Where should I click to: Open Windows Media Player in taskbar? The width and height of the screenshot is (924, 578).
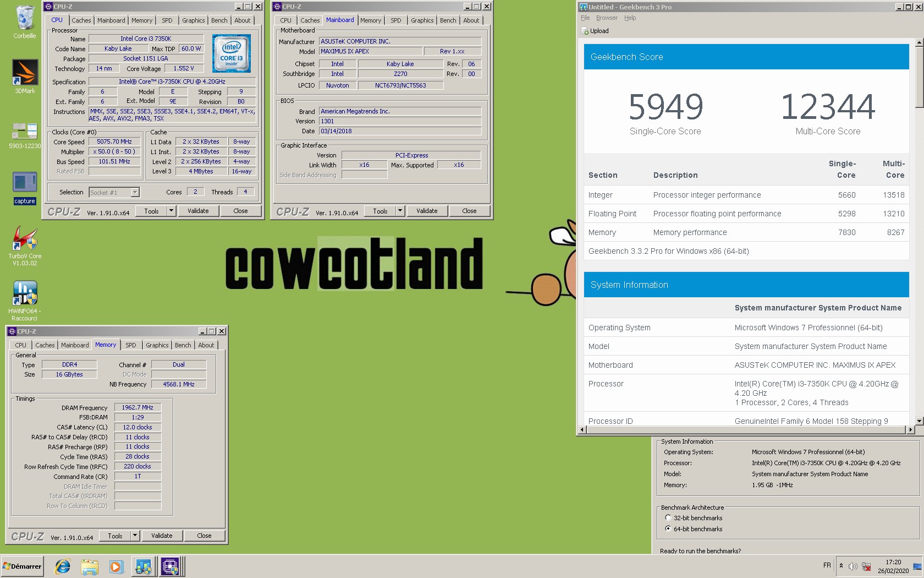coord(116,566)
